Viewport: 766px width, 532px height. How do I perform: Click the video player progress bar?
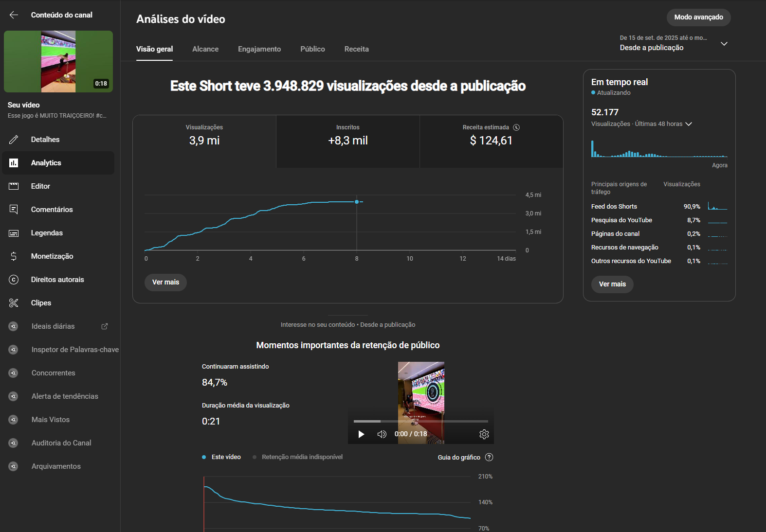tap(420, 421)
